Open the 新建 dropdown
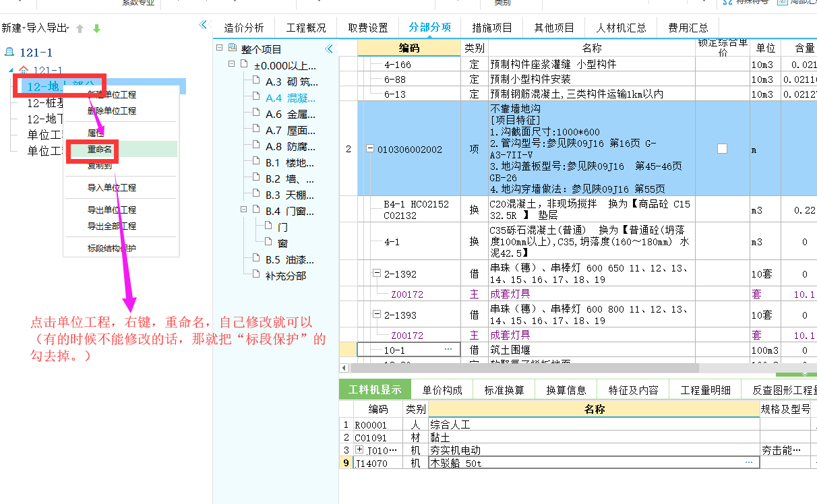This screenshot has height=504, width=817. coord(12,28)
